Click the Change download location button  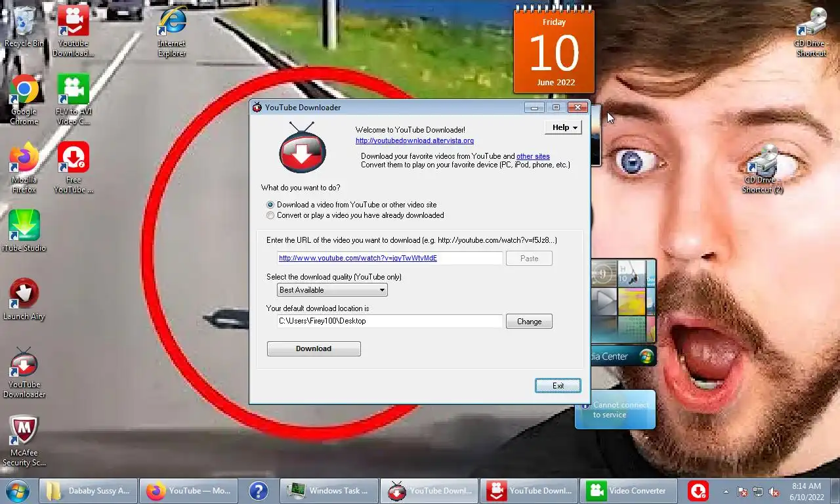(529, 322)
